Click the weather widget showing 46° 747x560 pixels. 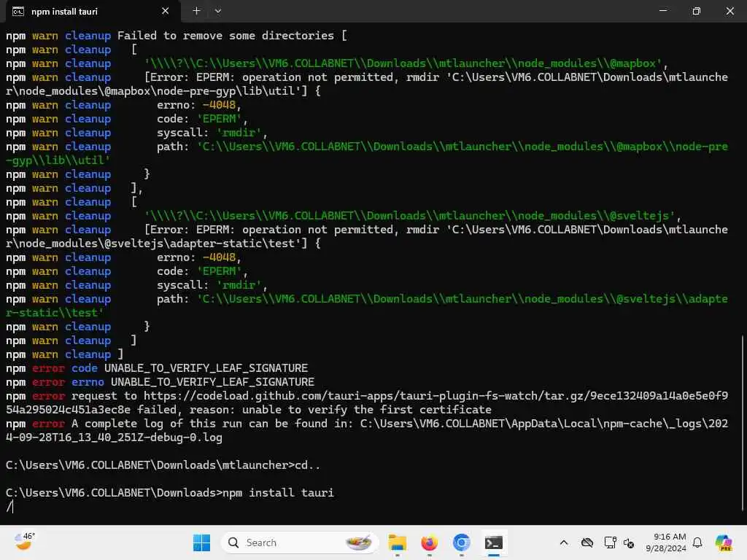[x=25, y=542]
